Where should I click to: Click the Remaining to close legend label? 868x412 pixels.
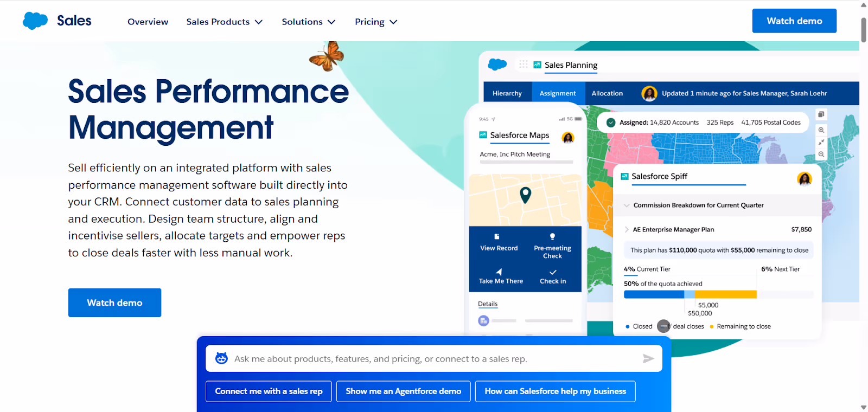coord(744,326)
